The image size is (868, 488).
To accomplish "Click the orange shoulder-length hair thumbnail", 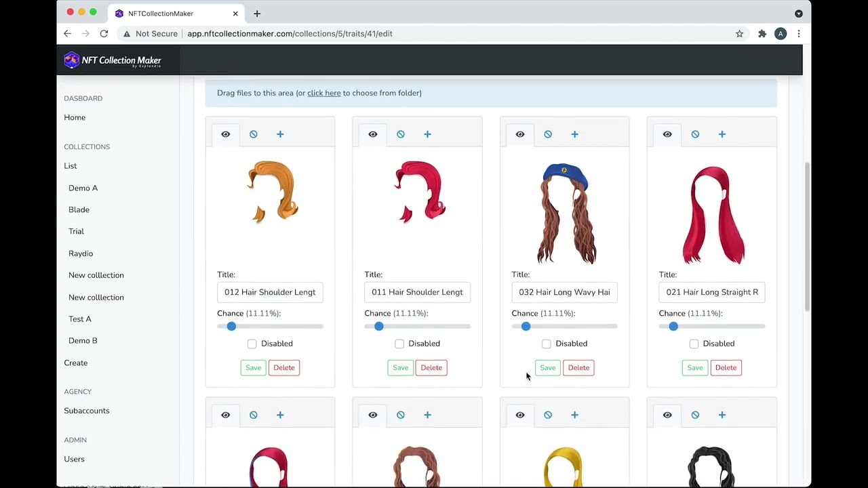I will (x=273, y=192).
